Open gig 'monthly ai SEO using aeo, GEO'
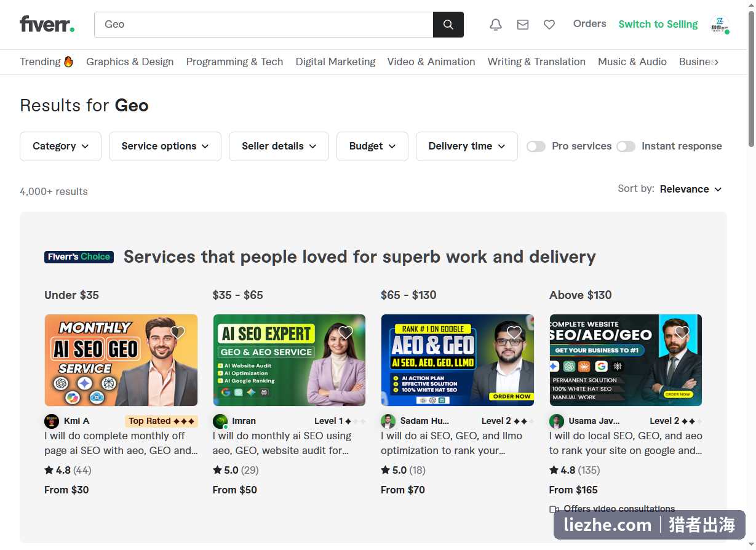Image resolution: width=756 pixels, height=550 pixels. pyautogui.click(x=282, y=443)
